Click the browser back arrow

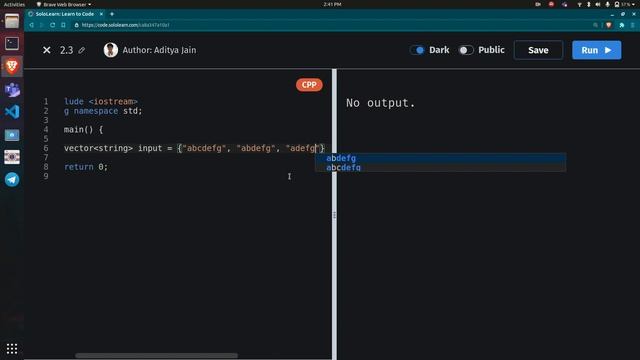pos(31,25)
